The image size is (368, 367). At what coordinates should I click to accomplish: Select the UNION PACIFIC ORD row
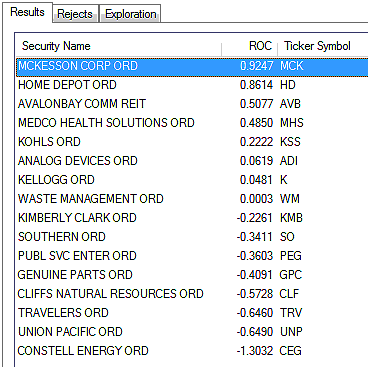pyautogui.click(x=192, y=332)
